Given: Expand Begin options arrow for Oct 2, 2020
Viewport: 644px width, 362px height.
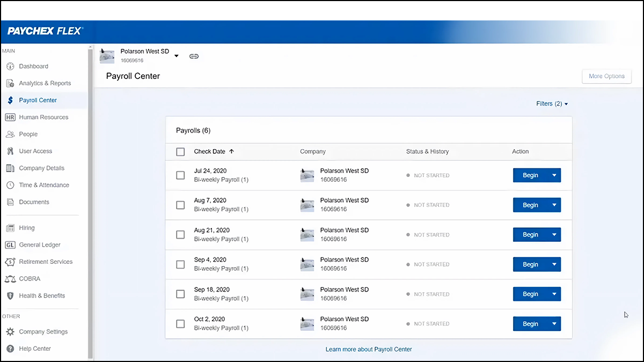Looking at the screenshot, I should [554, 324].
